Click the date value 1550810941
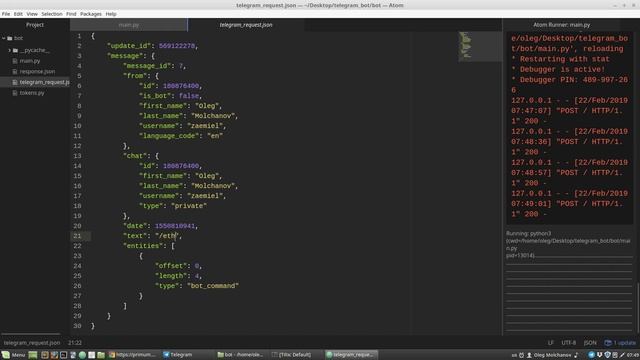The width and height of the screenshot is (640, 360). [175, 226]
